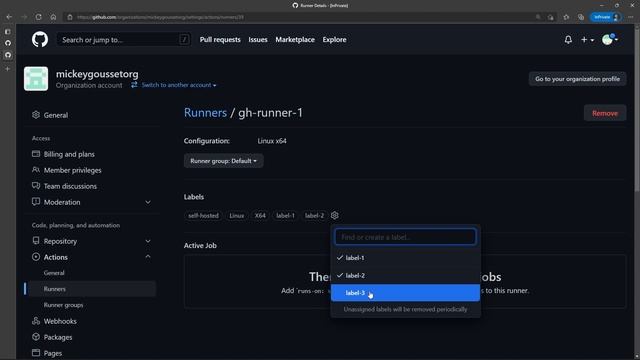Image resolution: width=640 pixels, height=360 pixels.
Task: Open Issues in top navigation
Action: (x=258, y=40)
